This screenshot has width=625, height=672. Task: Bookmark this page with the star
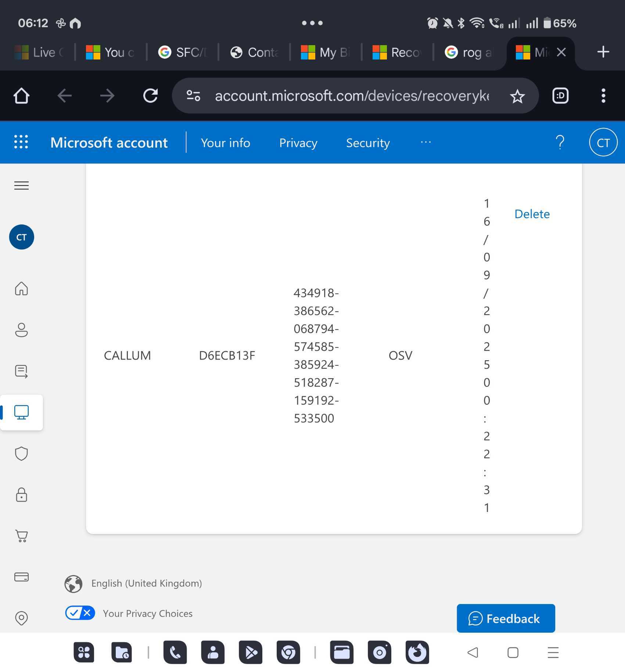point(517,96)
